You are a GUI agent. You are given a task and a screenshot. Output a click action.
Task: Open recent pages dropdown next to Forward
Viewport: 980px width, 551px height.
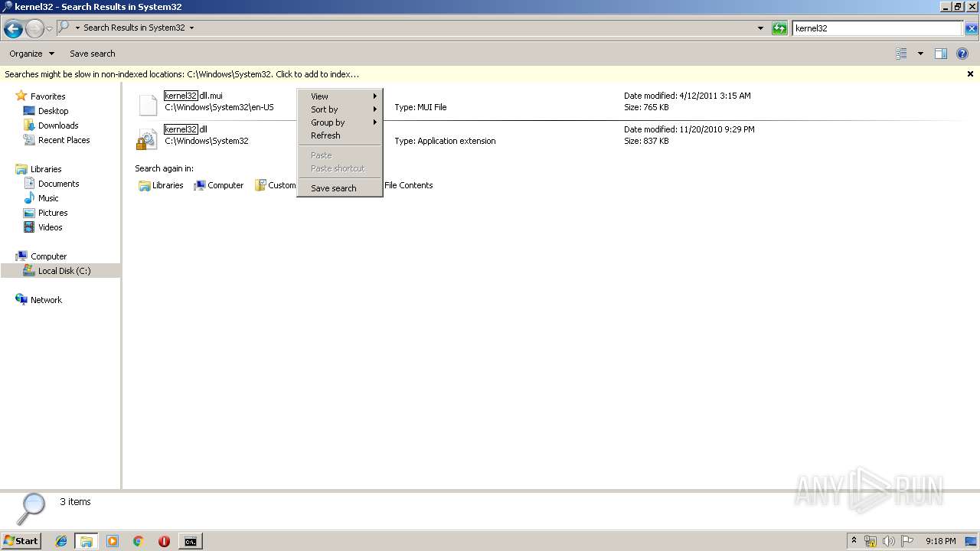(x=50, y=29)
